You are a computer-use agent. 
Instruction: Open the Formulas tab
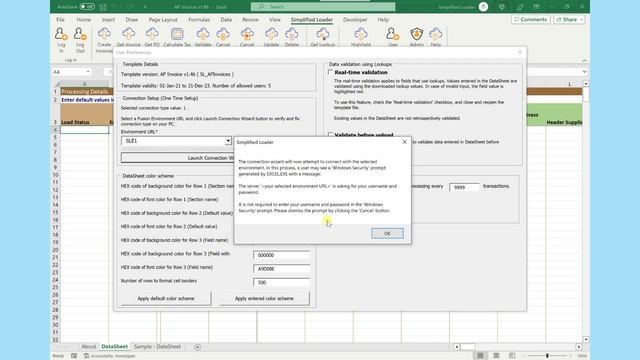pos(199,20)
